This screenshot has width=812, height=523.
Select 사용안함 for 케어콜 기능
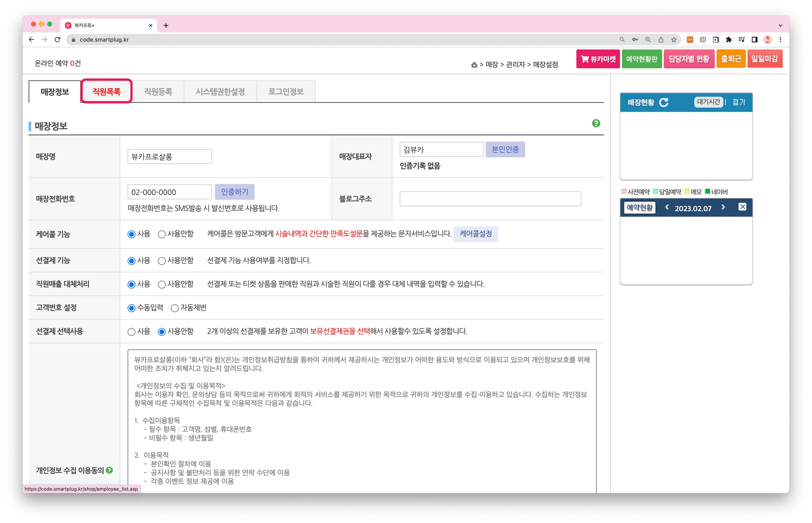coord(162,234)
